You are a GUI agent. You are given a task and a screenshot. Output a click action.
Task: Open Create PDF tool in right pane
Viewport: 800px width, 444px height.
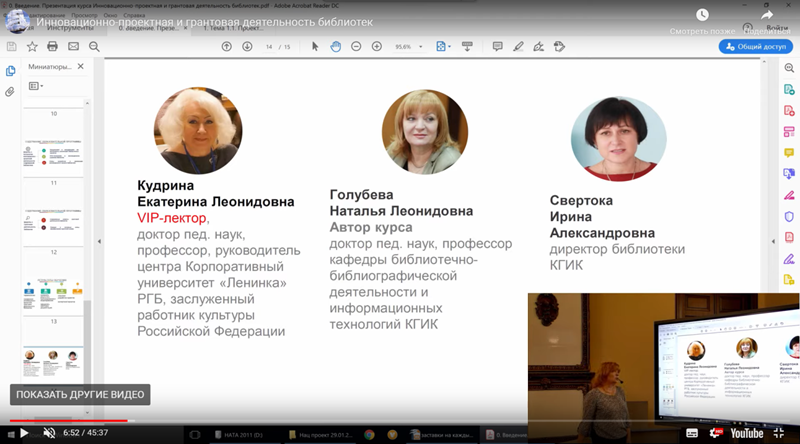[x=789, y=111]
